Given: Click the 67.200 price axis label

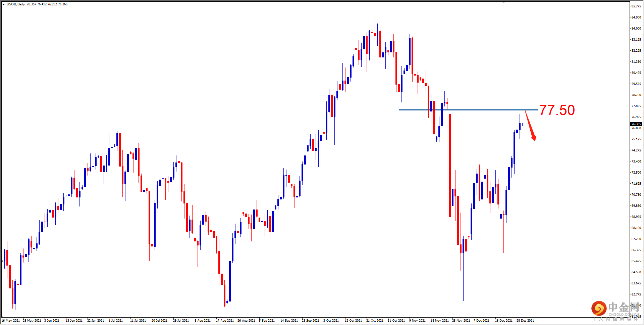Looking at the screenshot, I should coord(636,239).
